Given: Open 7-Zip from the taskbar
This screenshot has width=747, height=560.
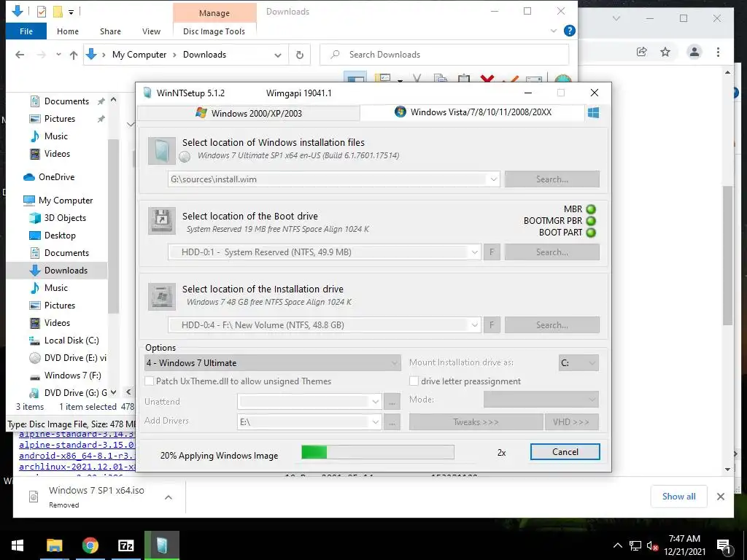Looking at the screenshot, I should pyautogui.click(x=125, y=545).
